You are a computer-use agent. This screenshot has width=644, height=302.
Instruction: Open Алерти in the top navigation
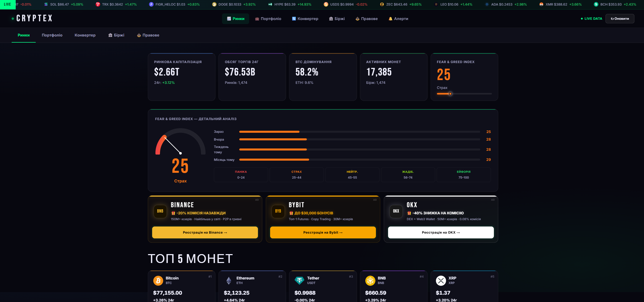pyautogui.click(x=398, y=19)
